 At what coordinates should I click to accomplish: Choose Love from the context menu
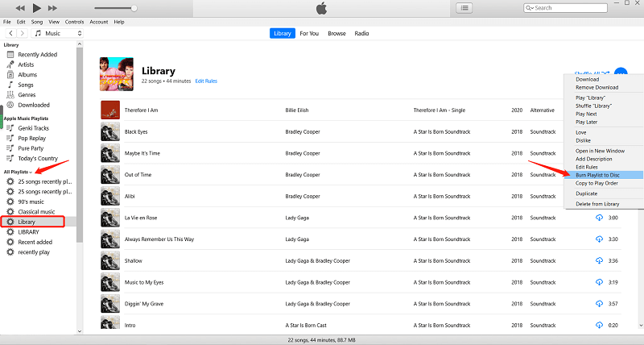580,132
